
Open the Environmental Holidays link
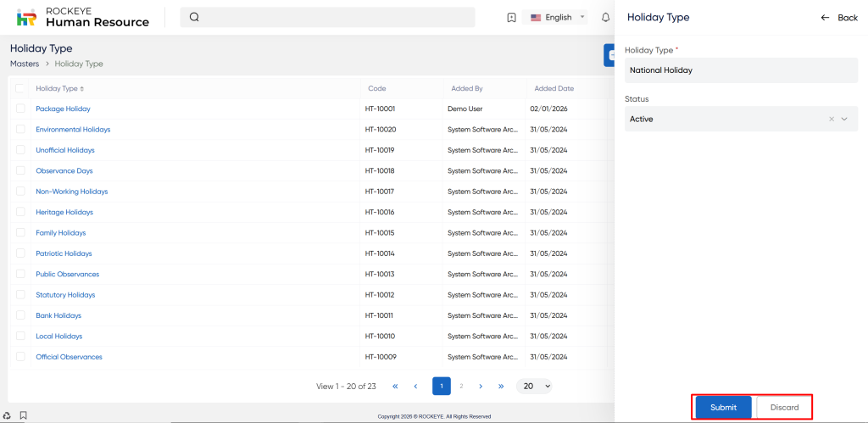click(73, 130)
